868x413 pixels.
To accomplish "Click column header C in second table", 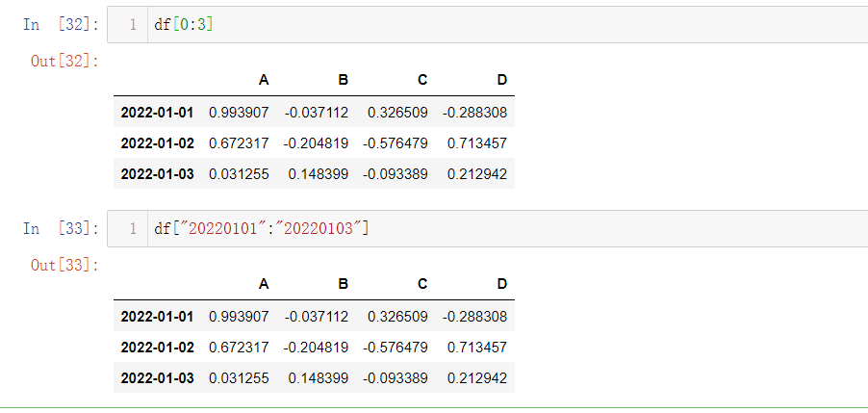I will [422, 284].
